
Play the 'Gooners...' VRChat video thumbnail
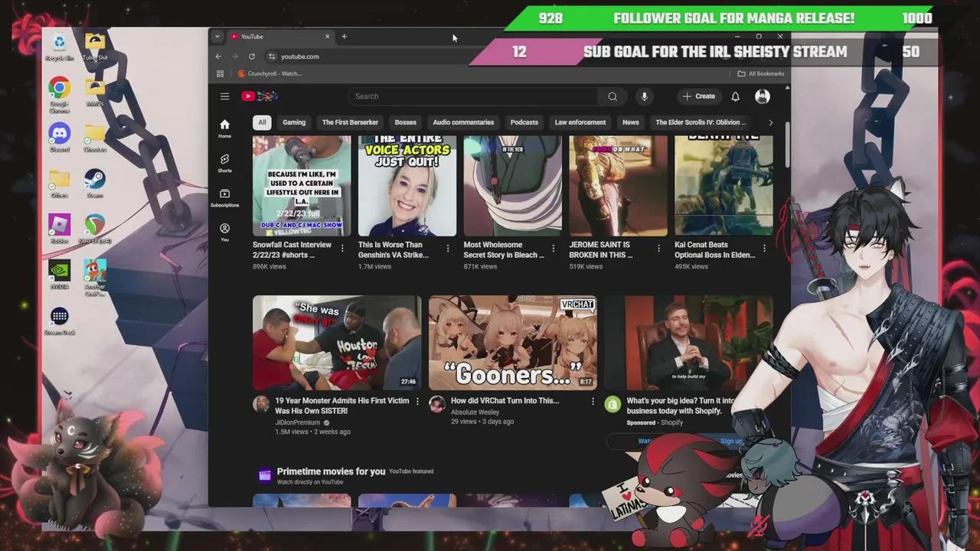(x=513, y=343)
